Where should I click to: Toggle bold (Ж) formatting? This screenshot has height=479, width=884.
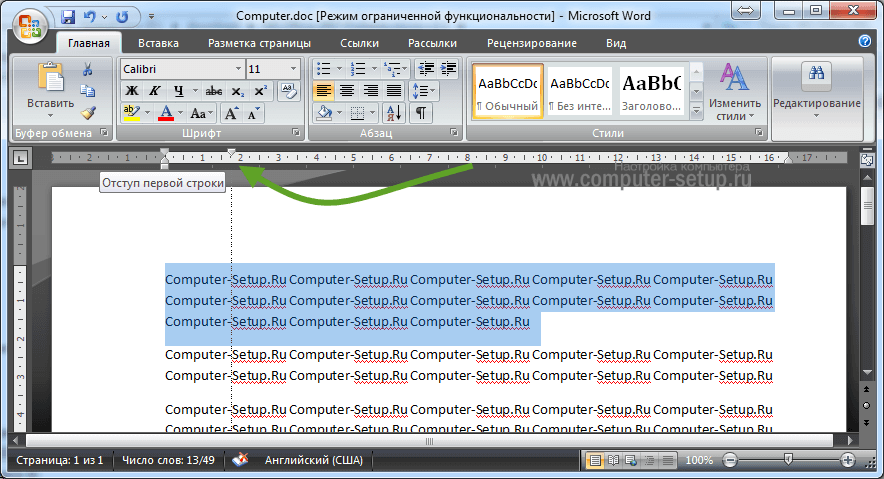pos(131,91)
